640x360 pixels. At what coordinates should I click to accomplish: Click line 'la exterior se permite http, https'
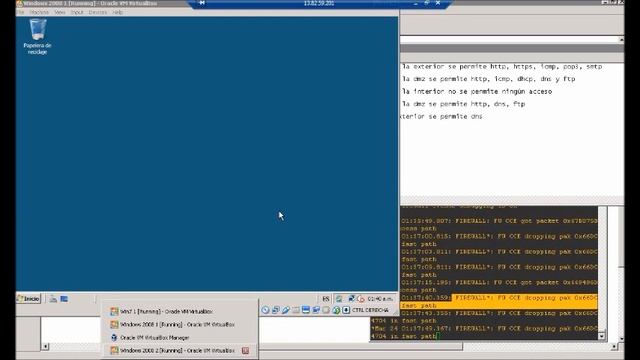(502, 67)
